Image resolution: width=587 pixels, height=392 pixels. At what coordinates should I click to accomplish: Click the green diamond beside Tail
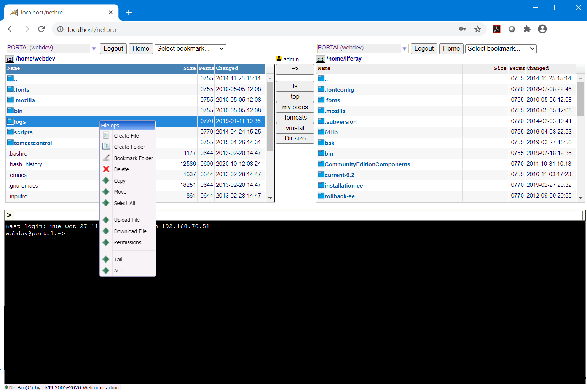106,259
